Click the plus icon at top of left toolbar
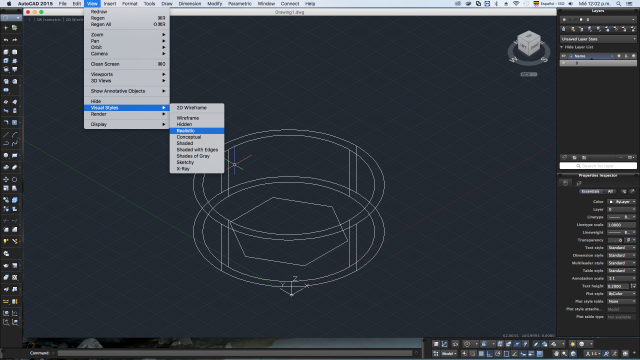Viewport: 640px width, 360px height. click(x=6, y=28)
